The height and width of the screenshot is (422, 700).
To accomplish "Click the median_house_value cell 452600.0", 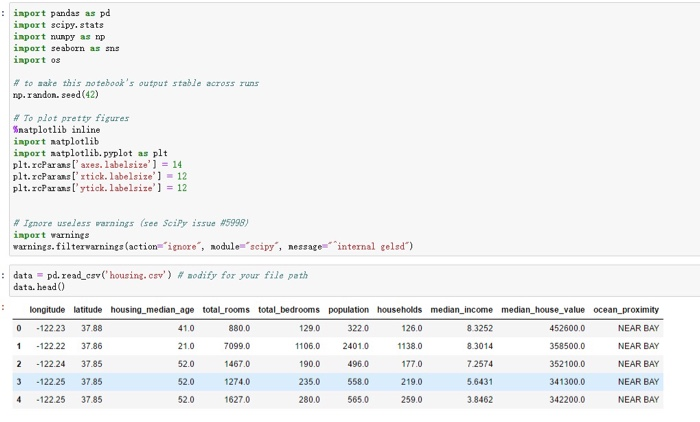I will tap(567, 328).
